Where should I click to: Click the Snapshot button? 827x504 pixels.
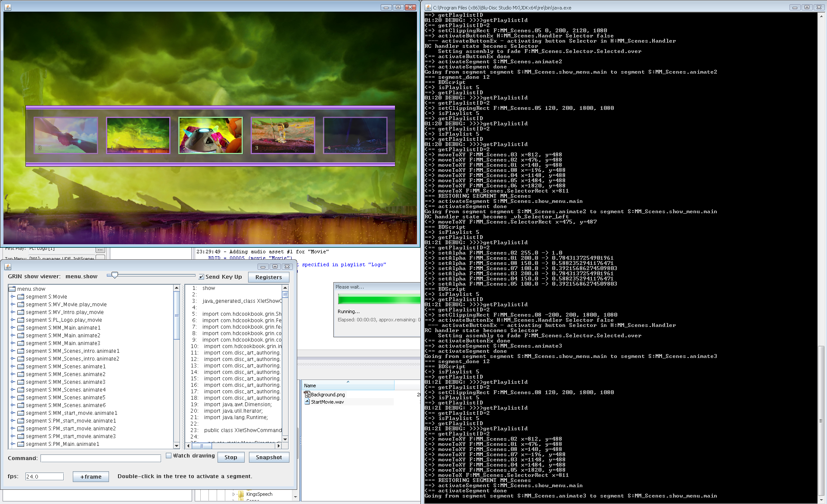[x=269, y=457]
